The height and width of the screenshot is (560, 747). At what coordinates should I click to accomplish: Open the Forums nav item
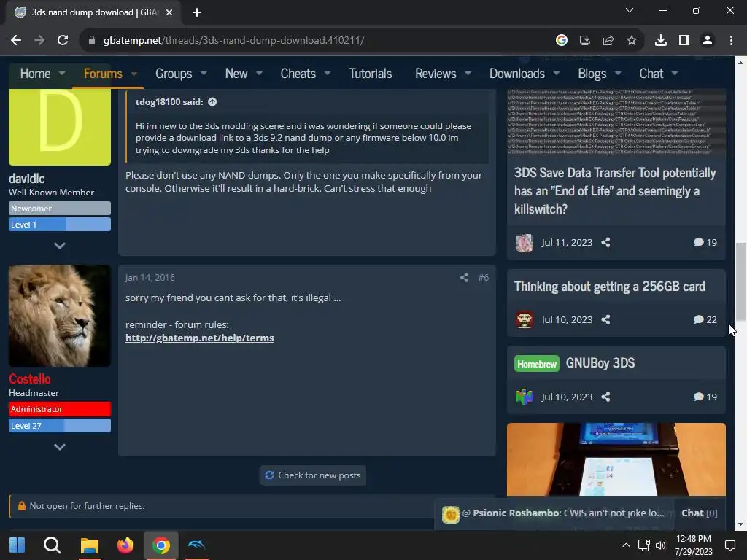coord(103,74)
